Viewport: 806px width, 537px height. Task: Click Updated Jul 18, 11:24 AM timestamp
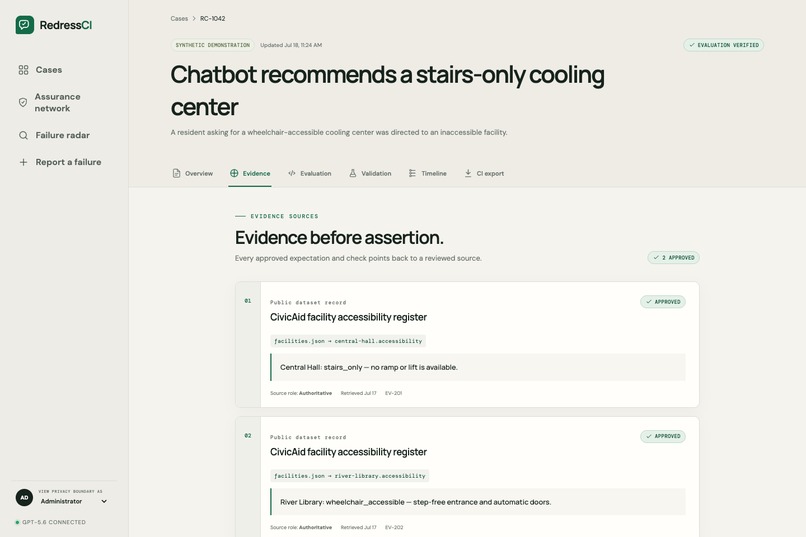point(291,45)
